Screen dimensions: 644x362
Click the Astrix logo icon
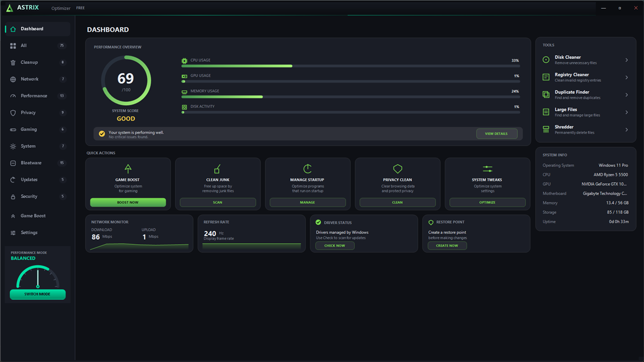coord(9,8)
